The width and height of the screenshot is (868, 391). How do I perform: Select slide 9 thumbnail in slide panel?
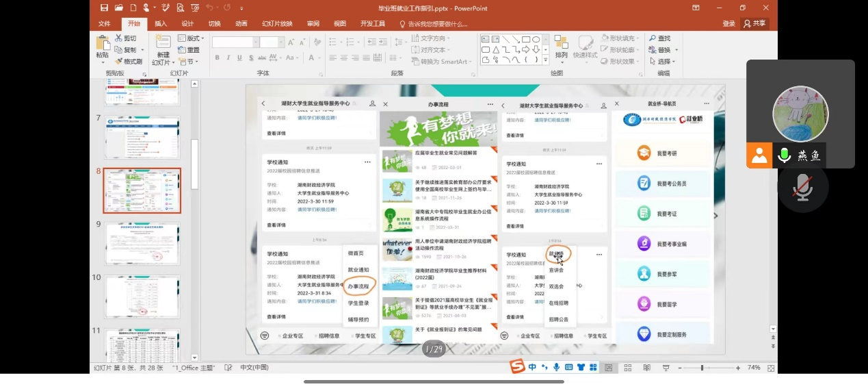pyautogui.click(x=142, y=244)
